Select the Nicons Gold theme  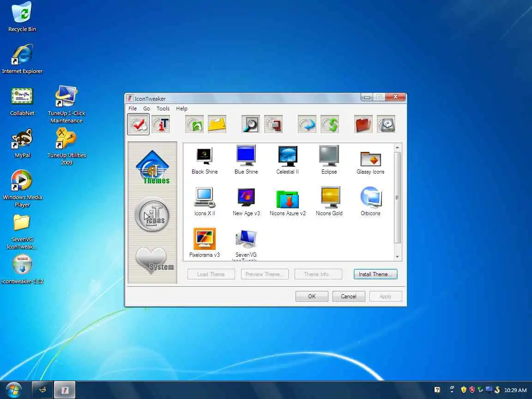(329, 202)
